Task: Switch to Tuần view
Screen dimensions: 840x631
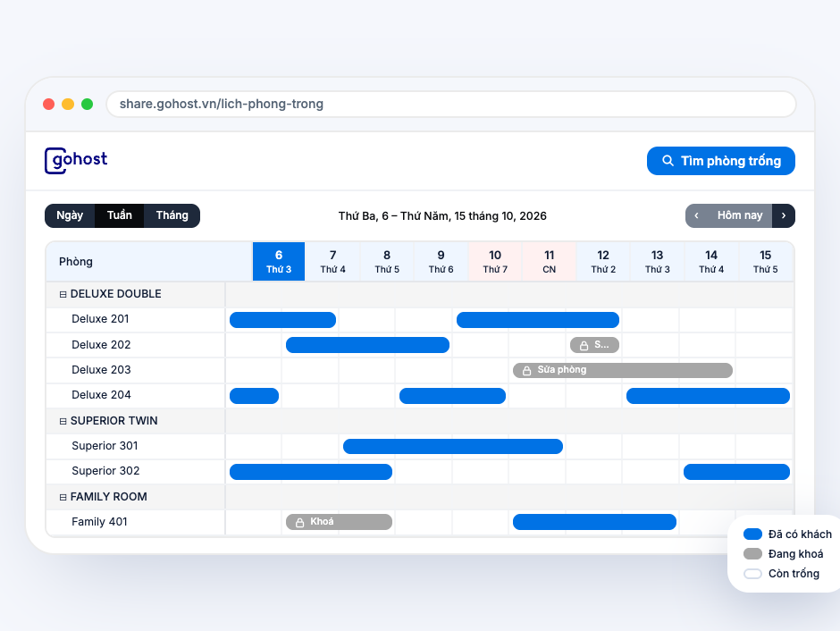Action: click(120, 216)
